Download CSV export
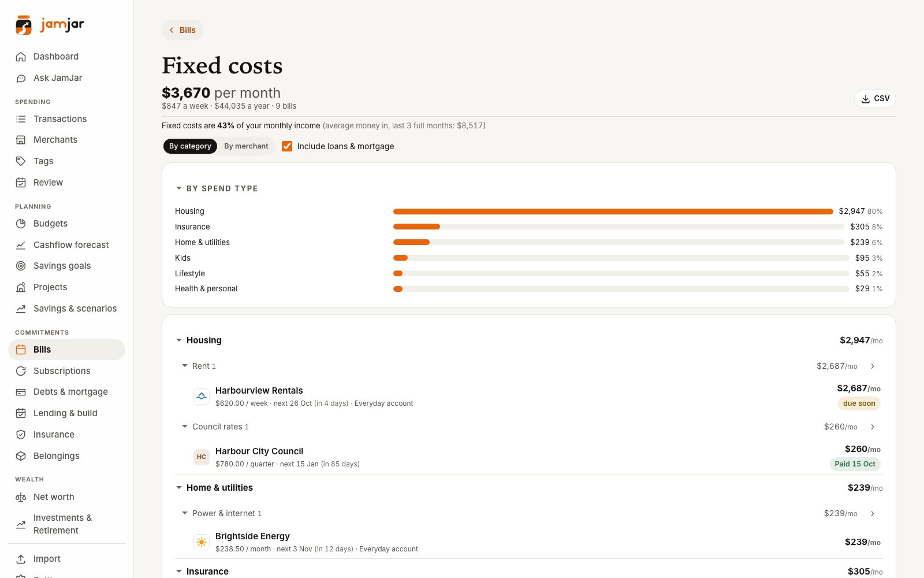Viewport: 924px width, 578px height. [875, 99]
